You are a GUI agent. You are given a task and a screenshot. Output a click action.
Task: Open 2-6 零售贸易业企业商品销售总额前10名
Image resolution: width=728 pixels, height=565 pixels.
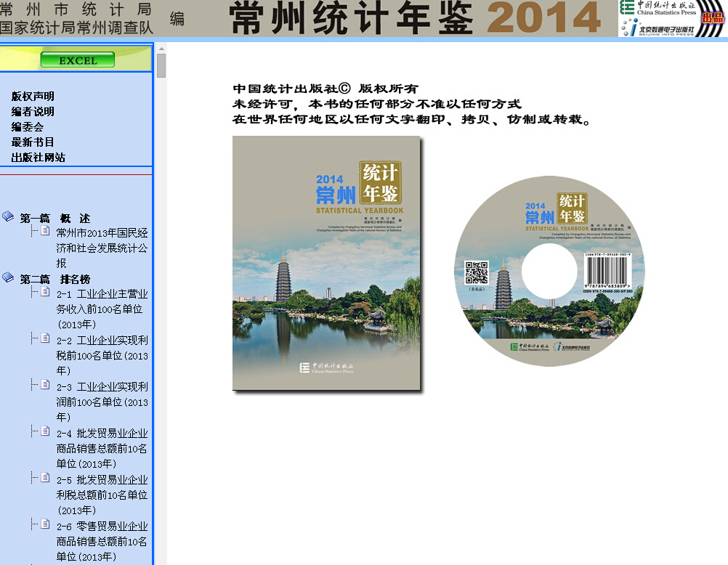(x=102, y=541)
